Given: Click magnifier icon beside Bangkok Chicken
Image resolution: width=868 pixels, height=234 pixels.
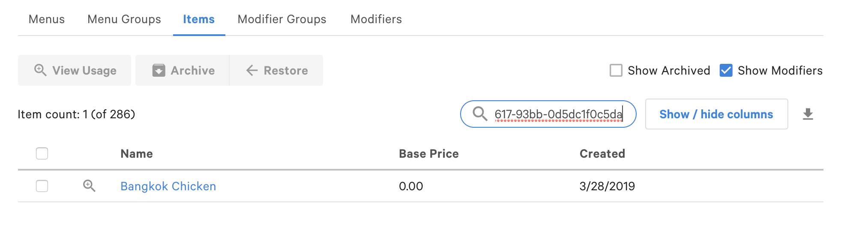Looking at the screenshot, I should tap(89, 186).
